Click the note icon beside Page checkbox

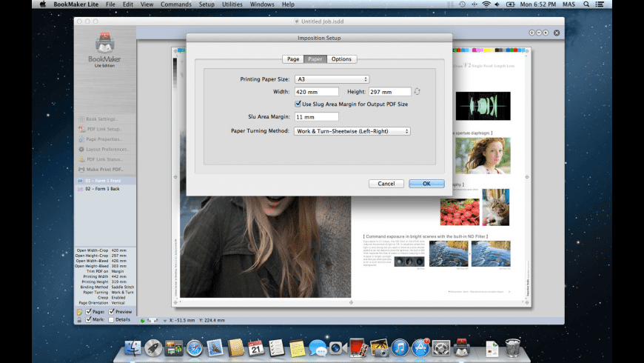[79, 312]
